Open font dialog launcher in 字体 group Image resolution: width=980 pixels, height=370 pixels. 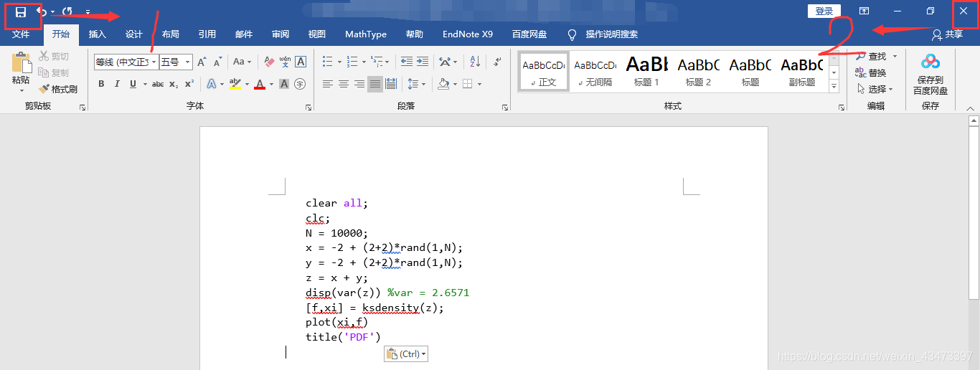click(308, 108)
